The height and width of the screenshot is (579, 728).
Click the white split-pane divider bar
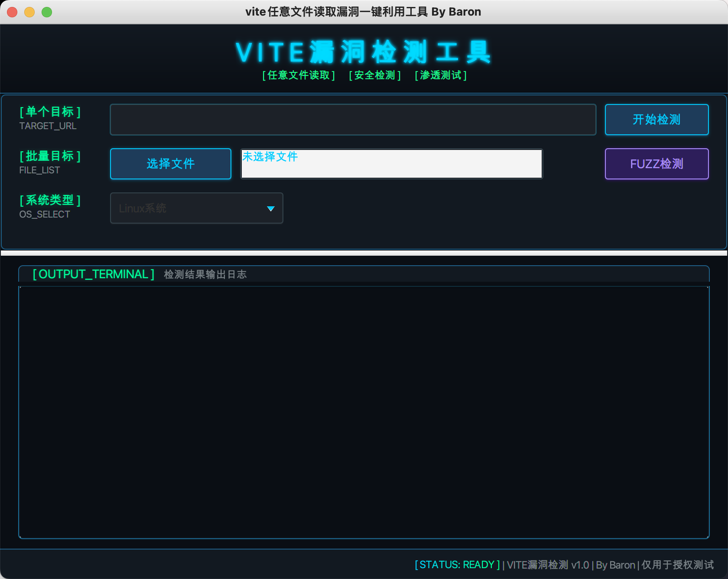pyautogui.click(x=364, y=253)
